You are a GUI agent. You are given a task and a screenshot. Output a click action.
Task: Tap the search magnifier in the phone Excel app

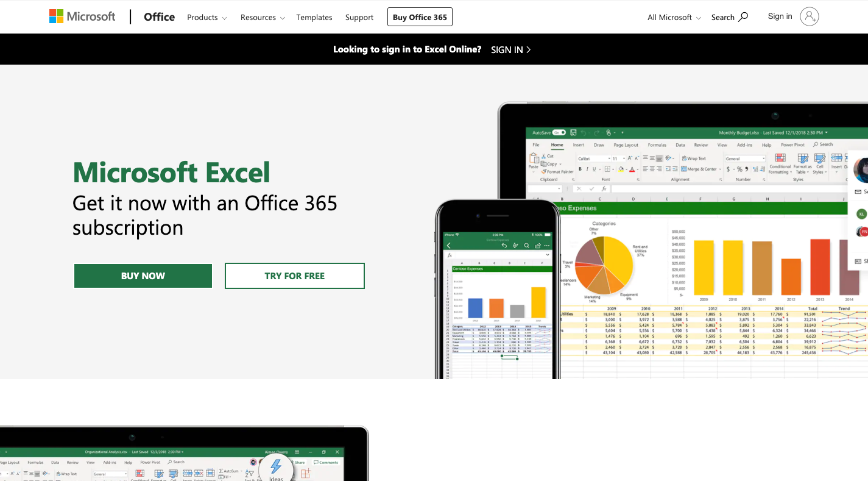tap(527, 246)
